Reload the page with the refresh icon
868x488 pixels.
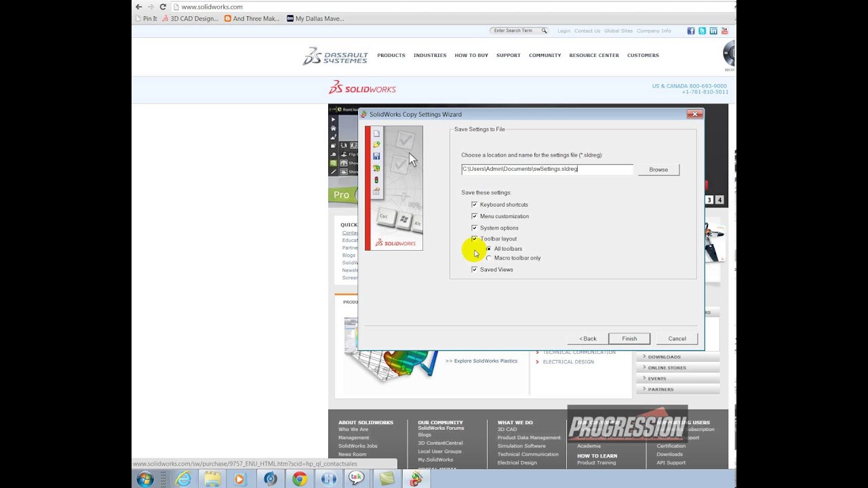(x=163, y=7)
